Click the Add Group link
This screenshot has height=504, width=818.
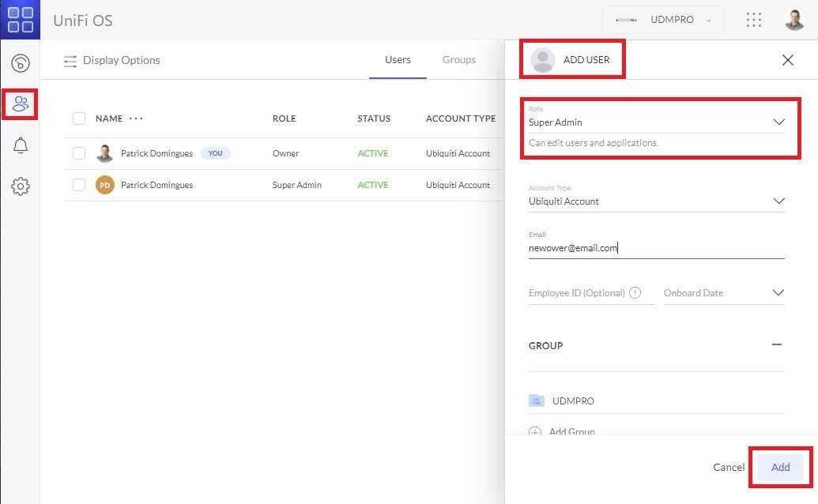tap(571, 431)
